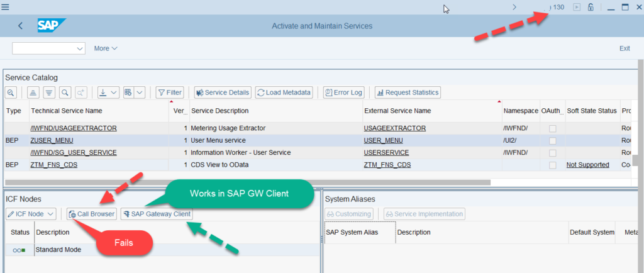Select the /UI2/ namespace cell
644x273 pixels.
pos(521,140)
